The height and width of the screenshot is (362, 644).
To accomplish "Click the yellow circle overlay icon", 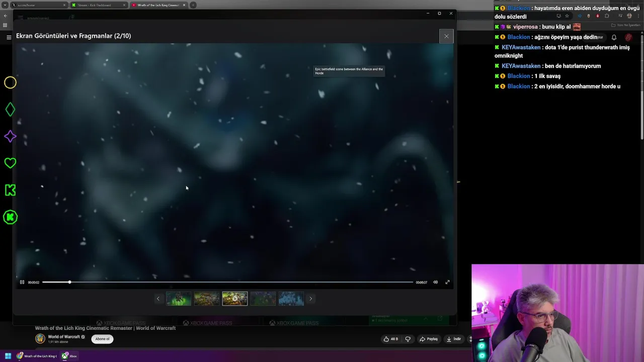I will click(10, 82).
